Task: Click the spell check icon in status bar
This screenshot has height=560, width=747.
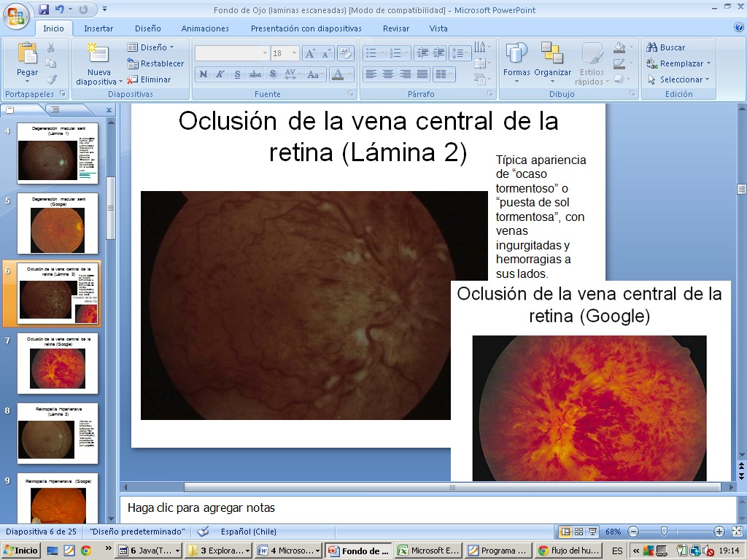Action: pyautogui.click(x=204, y=532)
